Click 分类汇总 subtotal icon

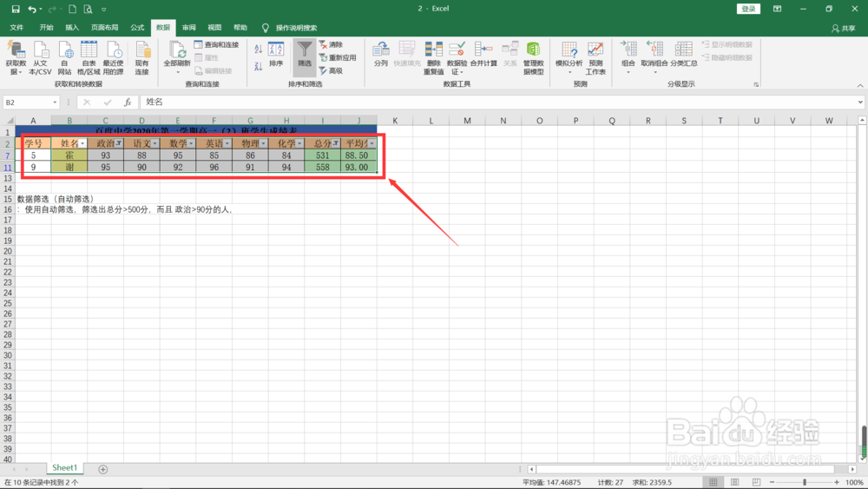click(x=684, y=54)
